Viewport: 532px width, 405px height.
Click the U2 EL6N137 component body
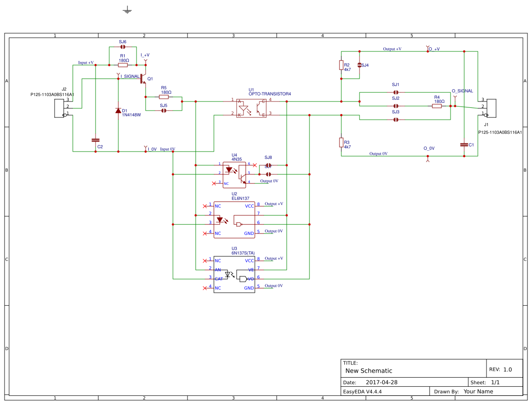pyautogui.click(x=234, y=219)
